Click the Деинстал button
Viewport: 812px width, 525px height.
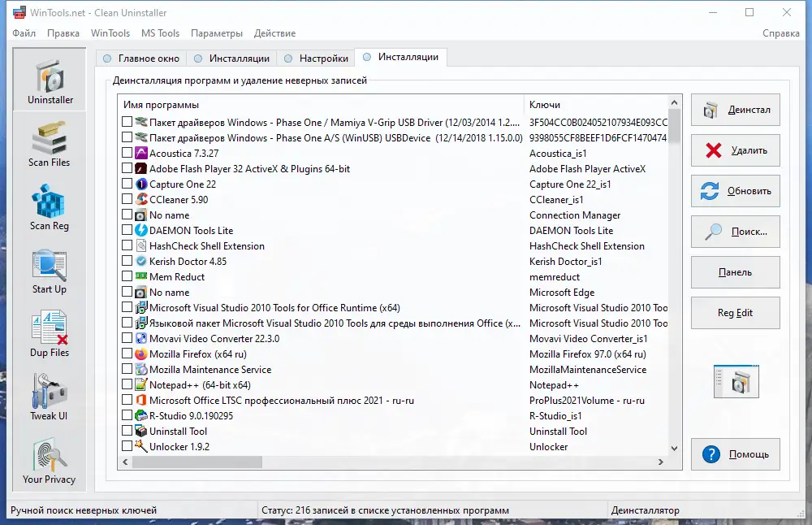coord(736,110)
